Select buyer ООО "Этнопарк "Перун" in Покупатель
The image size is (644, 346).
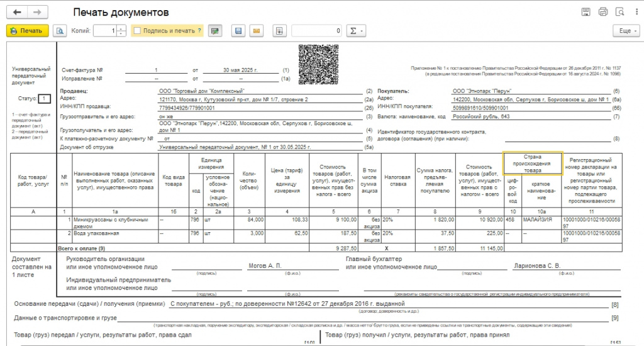coord(482,91)
